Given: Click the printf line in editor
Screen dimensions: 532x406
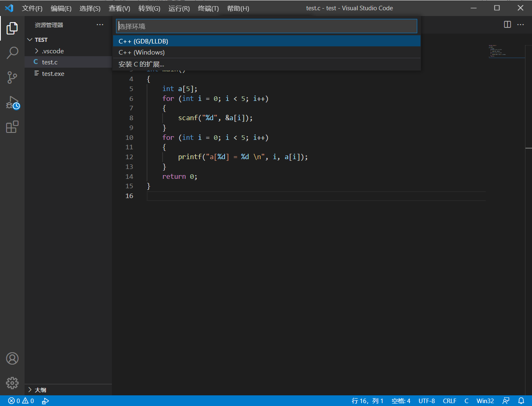Looking at the screenshot, I should (243, 157).
